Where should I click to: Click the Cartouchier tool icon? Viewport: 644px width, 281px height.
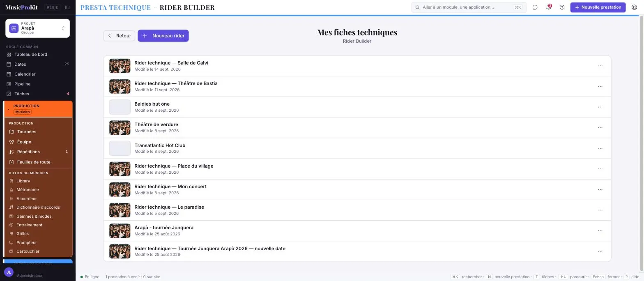tap(11, 251)
